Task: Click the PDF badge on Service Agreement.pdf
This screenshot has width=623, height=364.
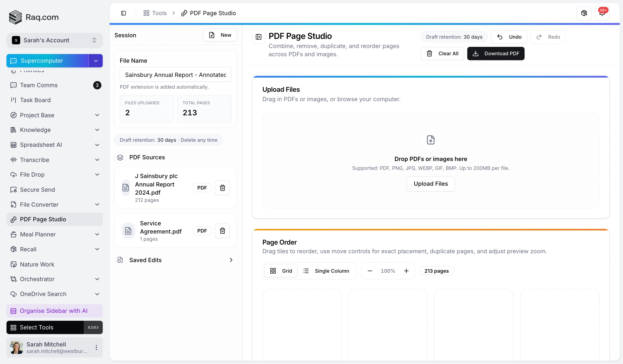Action: pos(202,231)
